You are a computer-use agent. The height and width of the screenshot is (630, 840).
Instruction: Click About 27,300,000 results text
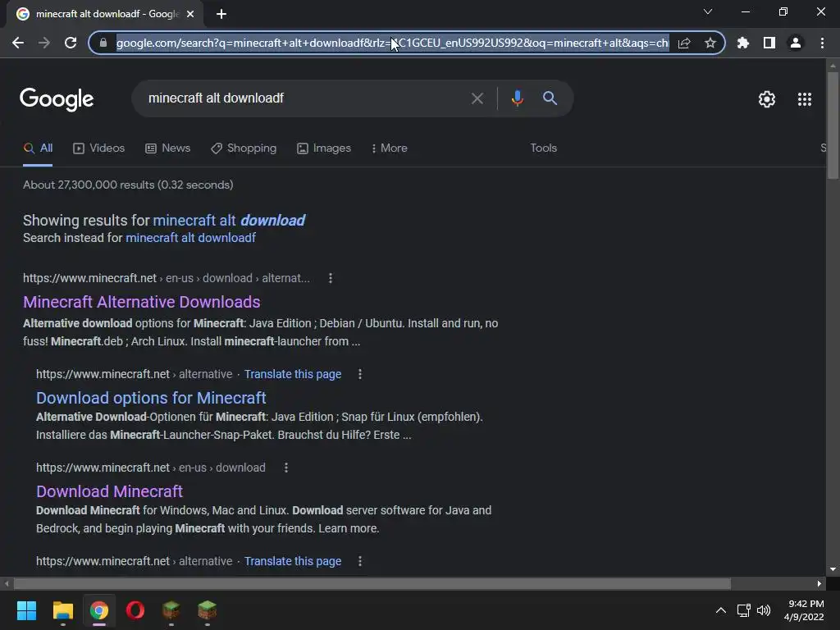coord(128,185)
